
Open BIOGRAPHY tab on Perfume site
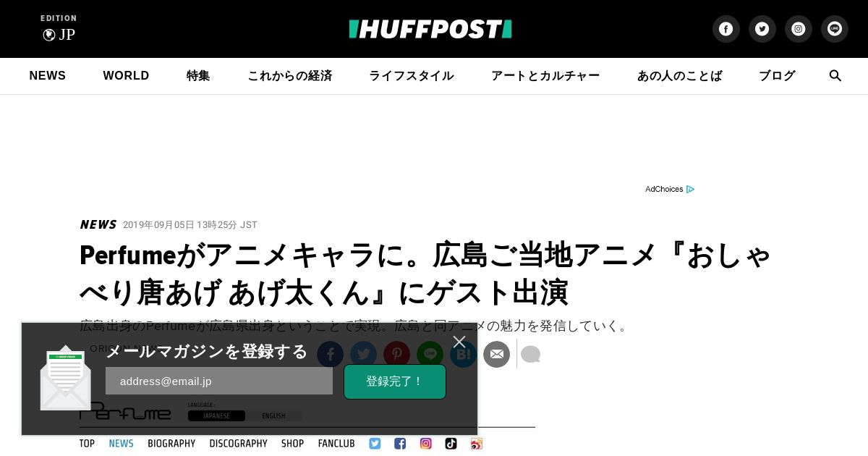(171, 444)
